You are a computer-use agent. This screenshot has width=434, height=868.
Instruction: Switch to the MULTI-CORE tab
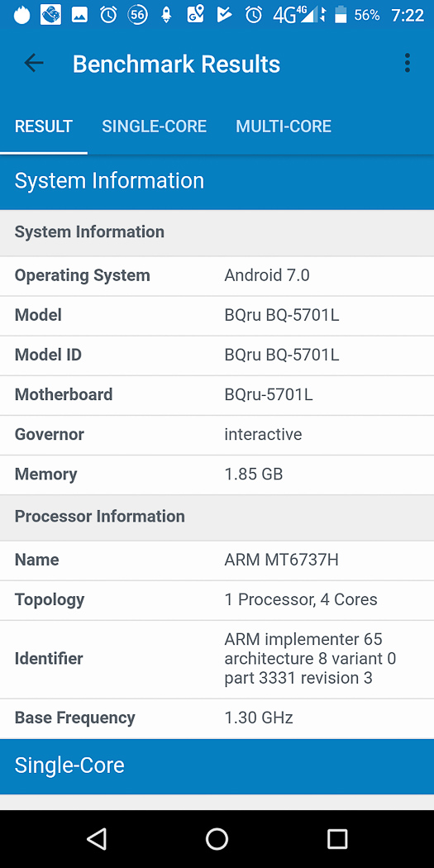tap(284, 126)
